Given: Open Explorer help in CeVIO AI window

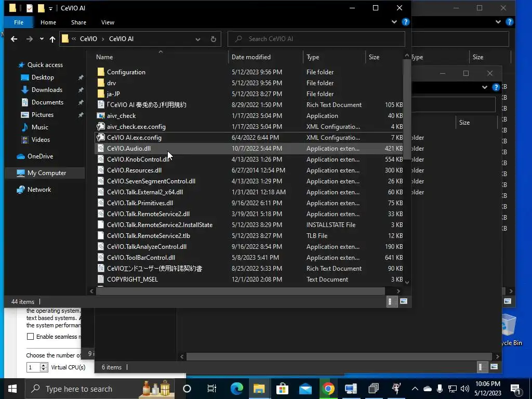Looking at the screenshot, I should click(x=405, y=22).
